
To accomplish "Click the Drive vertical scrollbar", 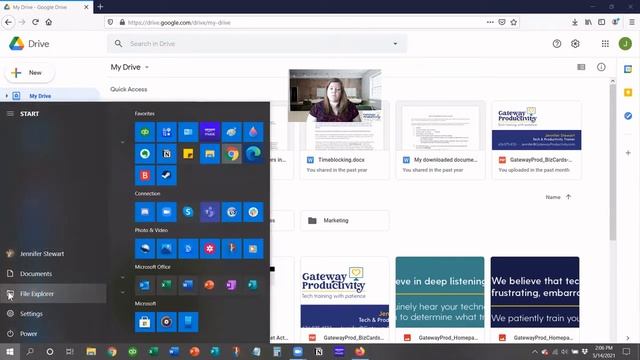I will tap(613, 162).
